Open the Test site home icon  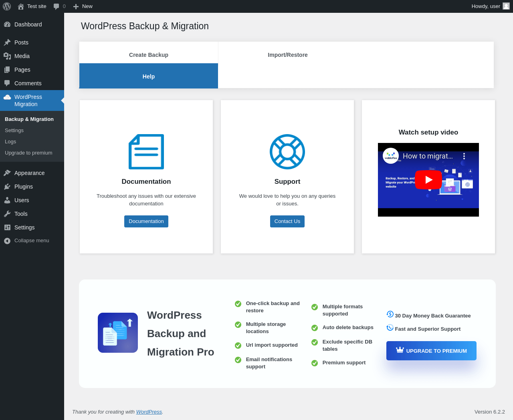point(21,6)
